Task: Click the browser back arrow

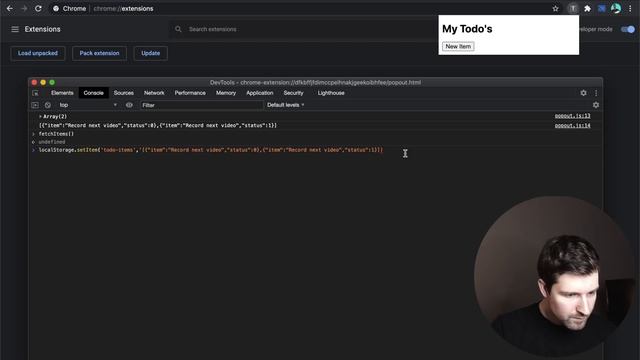Action: pos(9,9)
